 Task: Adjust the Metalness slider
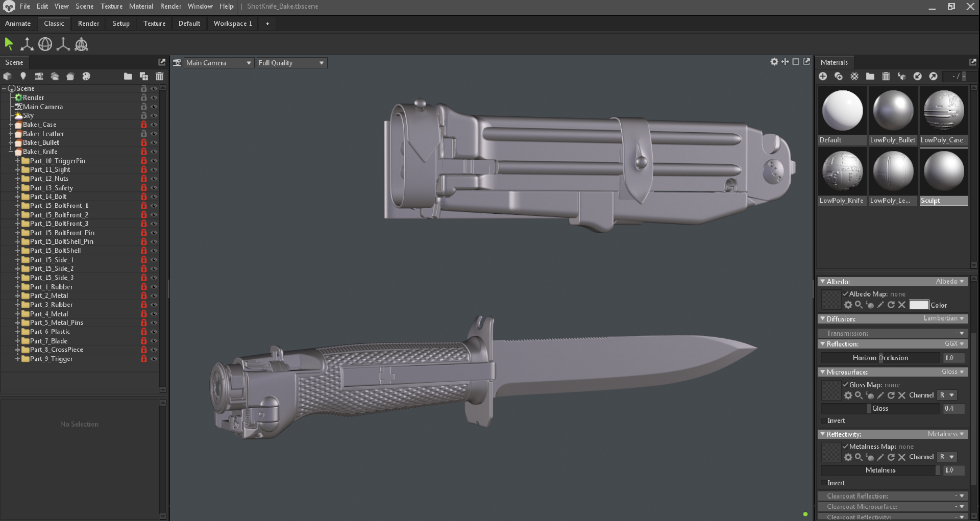pyautogui.click(x=880, y=470)
